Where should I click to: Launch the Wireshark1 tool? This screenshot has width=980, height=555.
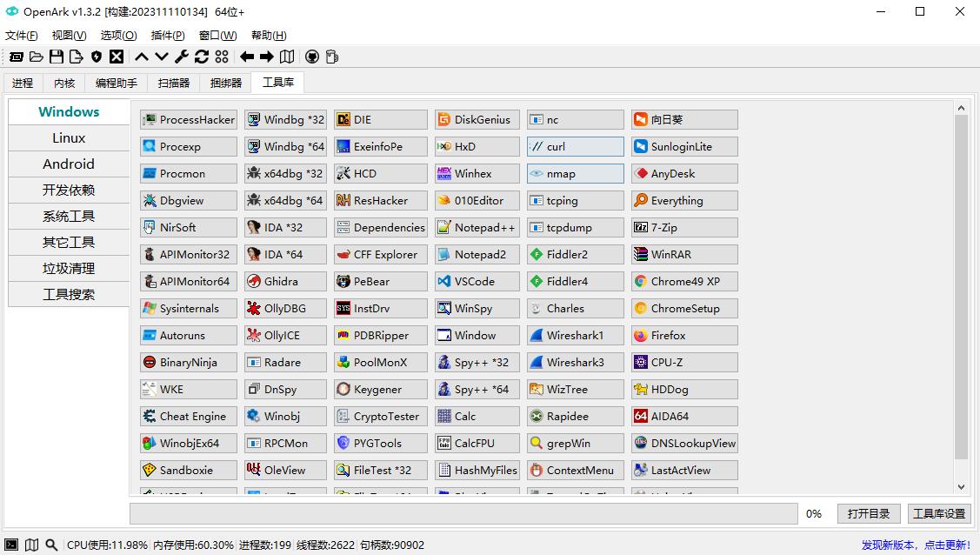pos(575,335)
